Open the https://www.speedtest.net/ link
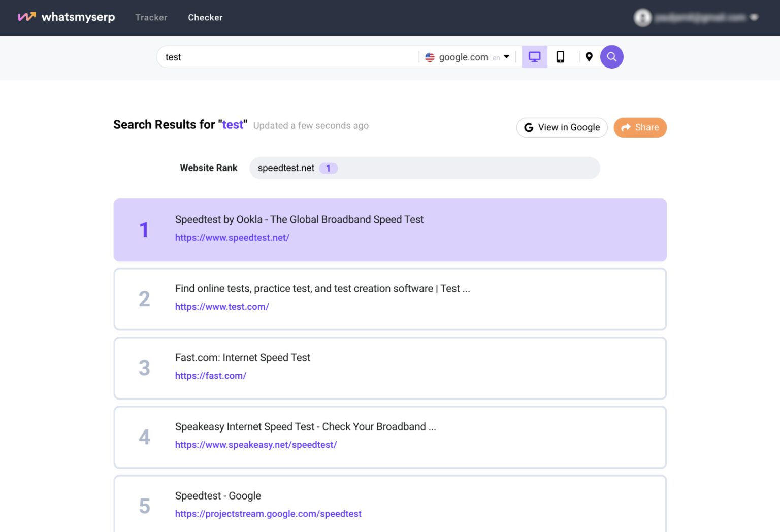 coord(232,238)
